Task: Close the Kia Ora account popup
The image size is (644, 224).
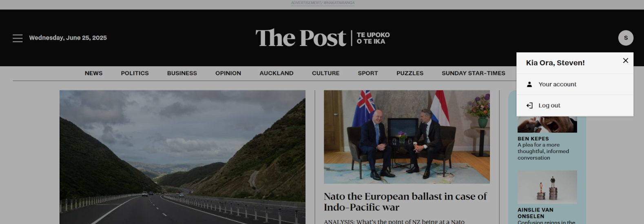Action: [x=625, y=60]
